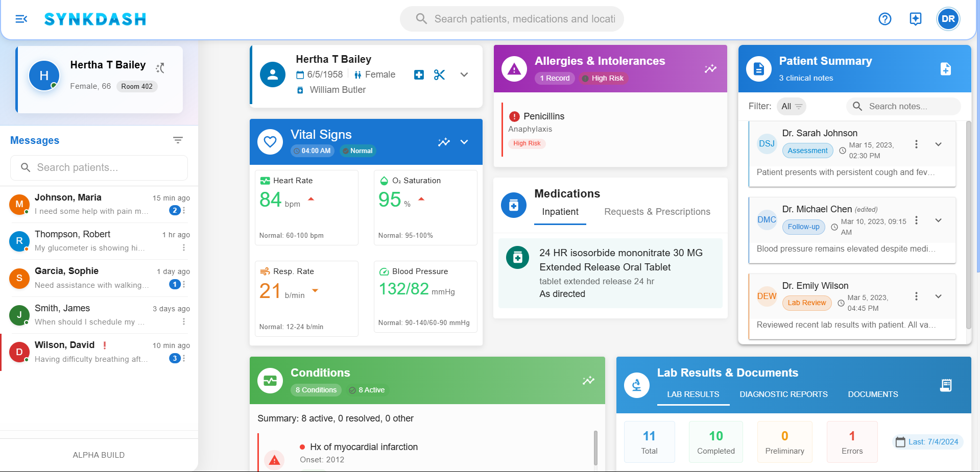Expand Dr. Sarah Johnson's clinical note
Screen dimensions: 980x472
pos(938,144)
